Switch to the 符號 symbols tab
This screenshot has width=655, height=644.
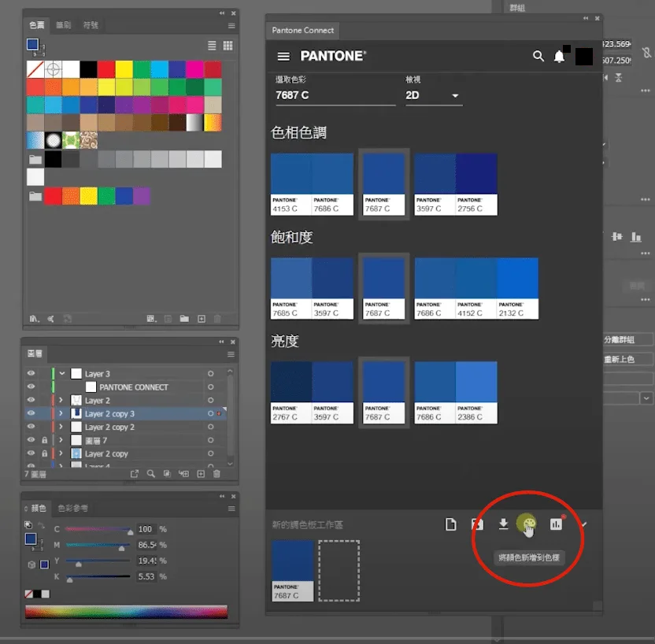point(91,25)
